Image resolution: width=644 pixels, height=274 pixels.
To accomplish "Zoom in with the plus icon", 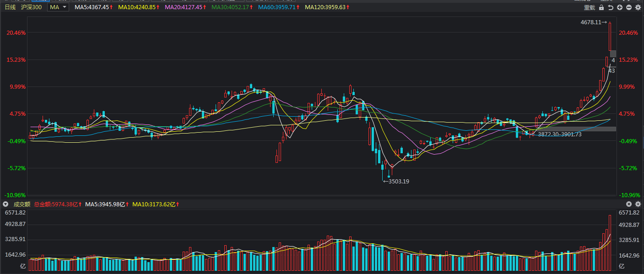I will 620,7.
